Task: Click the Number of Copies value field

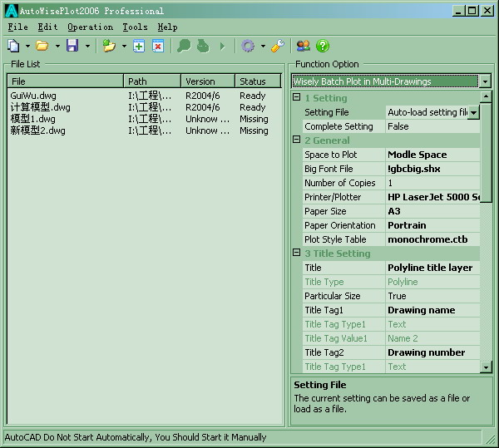Action: (432, 183)
